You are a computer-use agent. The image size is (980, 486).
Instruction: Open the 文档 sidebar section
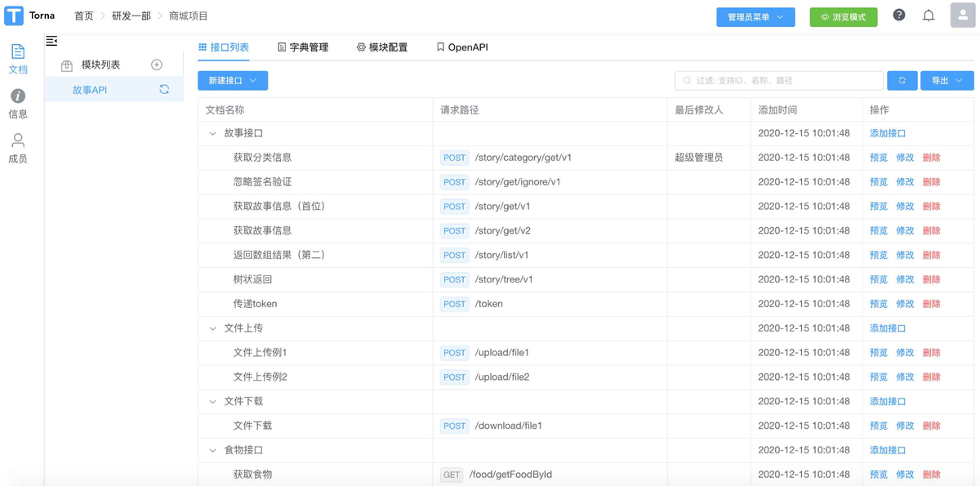coord(18,60)
